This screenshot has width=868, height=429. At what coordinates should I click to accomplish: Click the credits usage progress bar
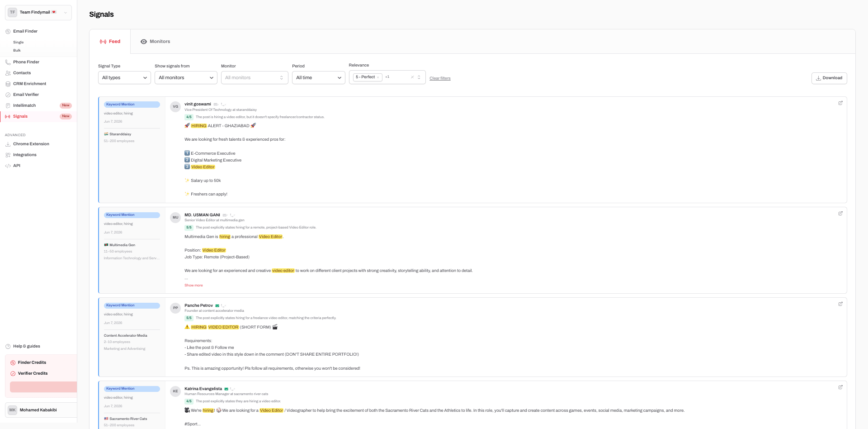point(43,387)
